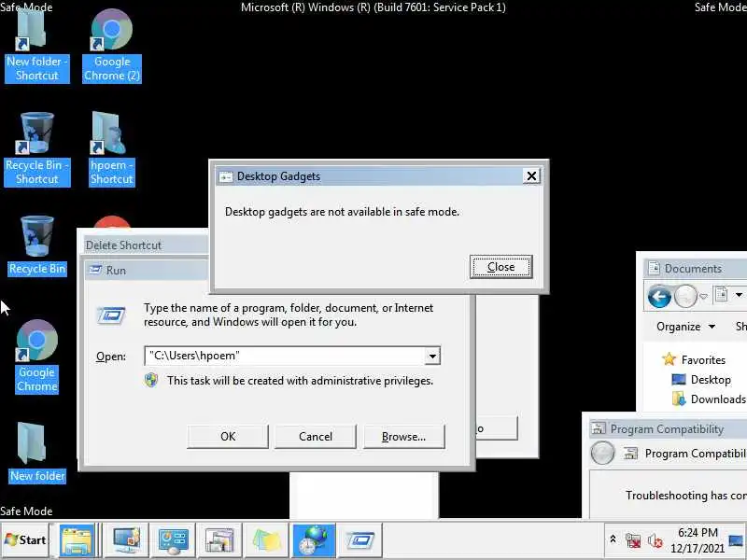The image size is (747, 560).
Task: Click the Run dialog title bar icon
Action: coord(95,270)
